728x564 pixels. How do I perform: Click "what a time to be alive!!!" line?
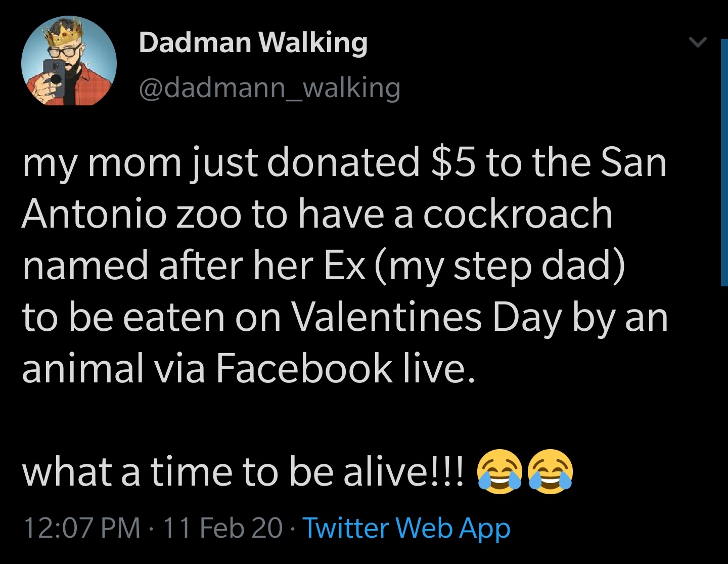click(243, 471)
